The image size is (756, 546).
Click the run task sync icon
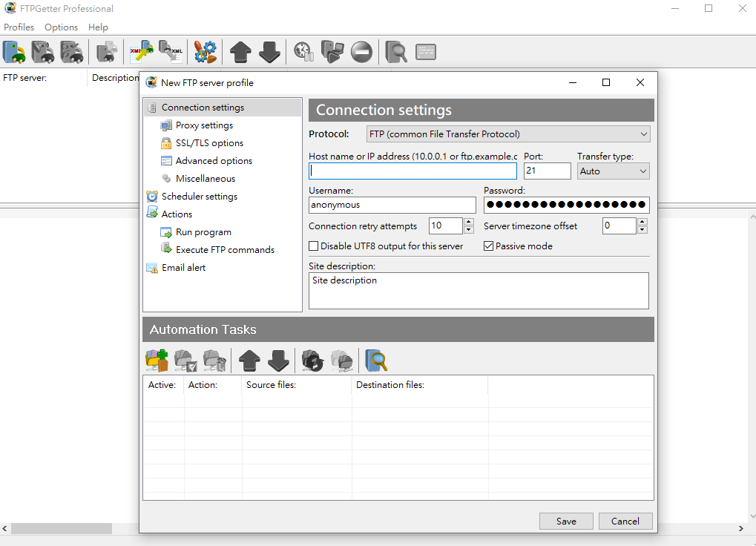312,361
